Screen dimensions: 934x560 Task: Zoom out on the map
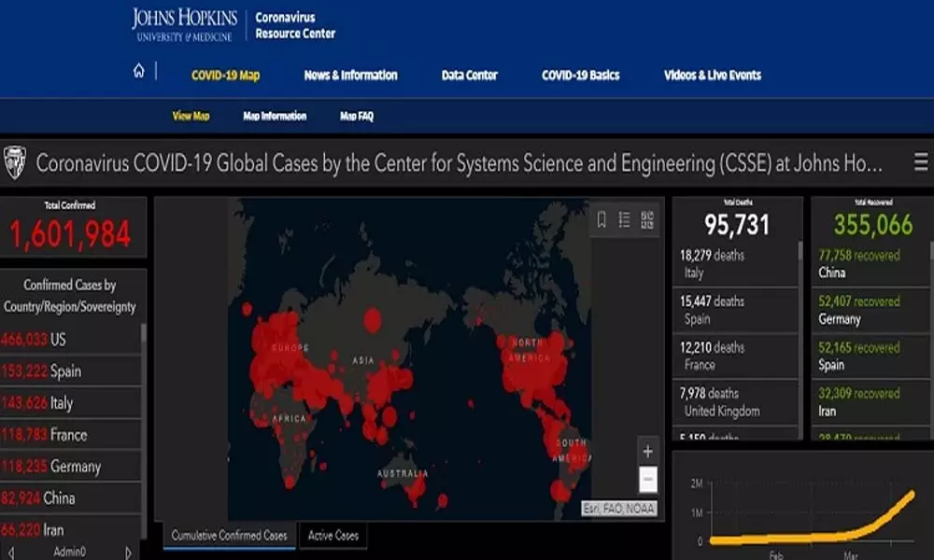click(647, 480)
